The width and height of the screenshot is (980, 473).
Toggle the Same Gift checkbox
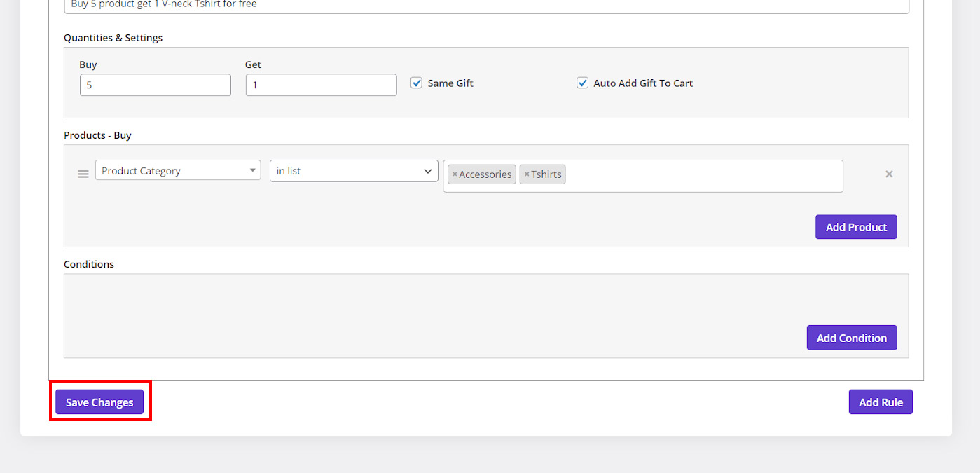(417, 83)
